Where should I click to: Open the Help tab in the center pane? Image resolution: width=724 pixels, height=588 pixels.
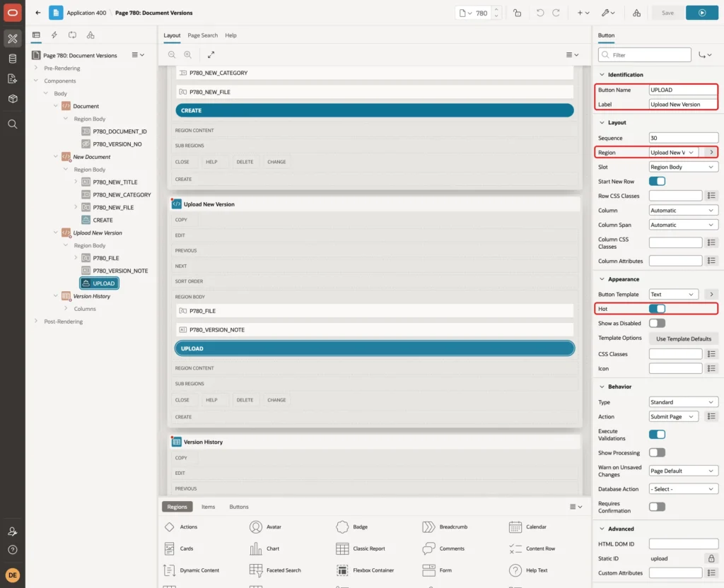(x=231, y=35)
